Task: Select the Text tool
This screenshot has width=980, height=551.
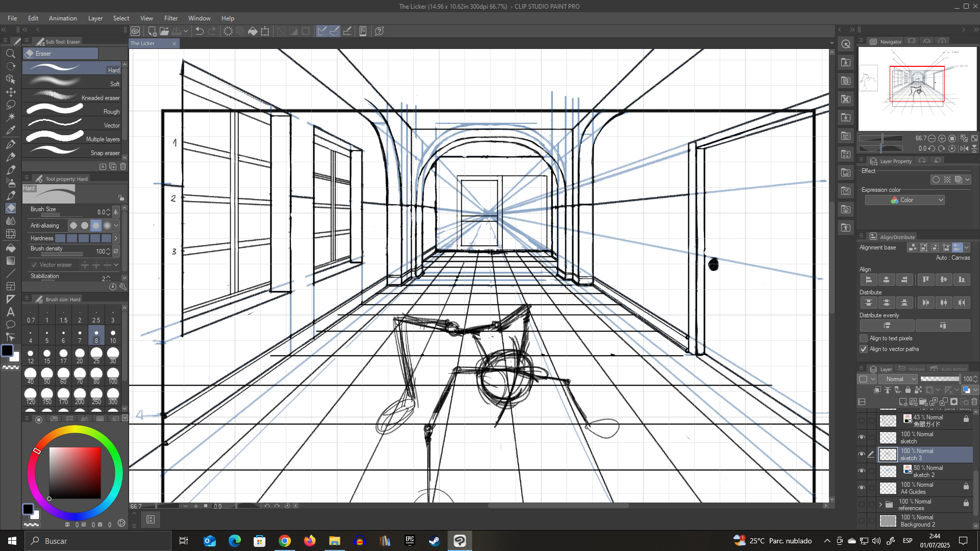Action: (x=11, y=312)
